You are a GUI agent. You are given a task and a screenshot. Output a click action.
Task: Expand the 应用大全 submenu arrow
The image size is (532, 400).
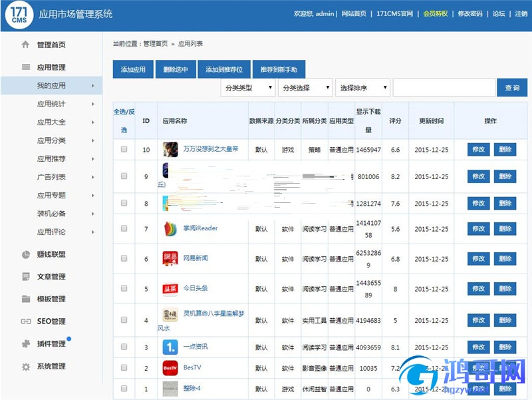(92, 122)
